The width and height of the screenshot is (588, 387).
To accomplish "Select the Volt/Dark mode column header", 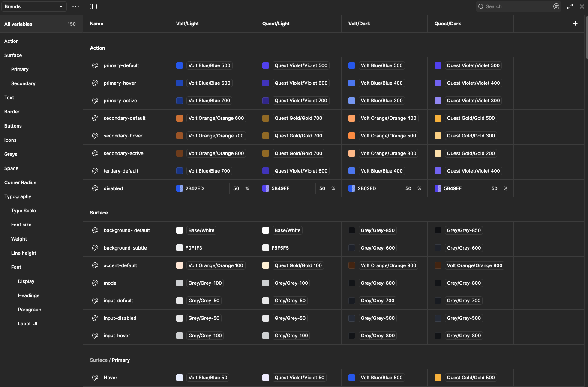I will pos(359,24).
